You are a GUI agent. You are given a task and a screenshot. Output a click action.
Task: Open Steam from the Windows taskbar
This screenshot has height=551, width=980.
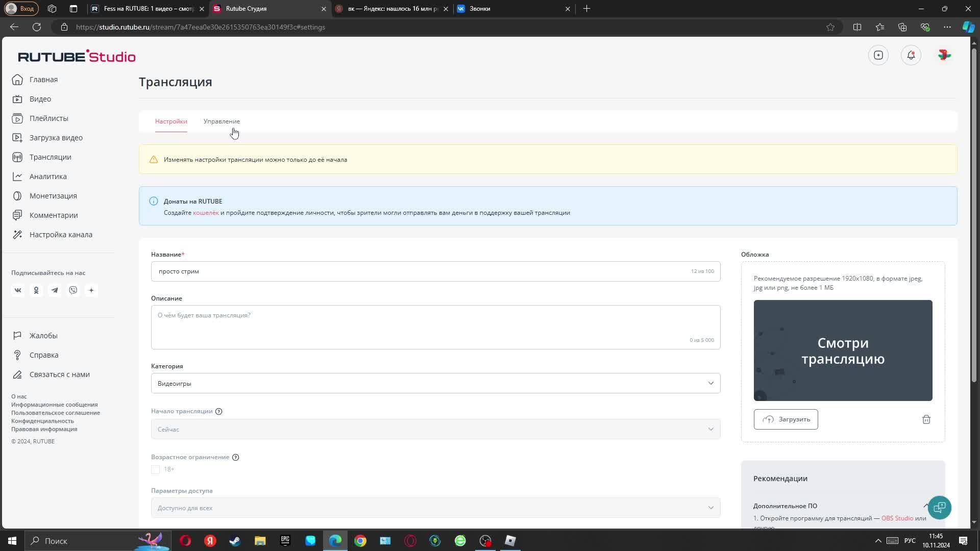235,541
